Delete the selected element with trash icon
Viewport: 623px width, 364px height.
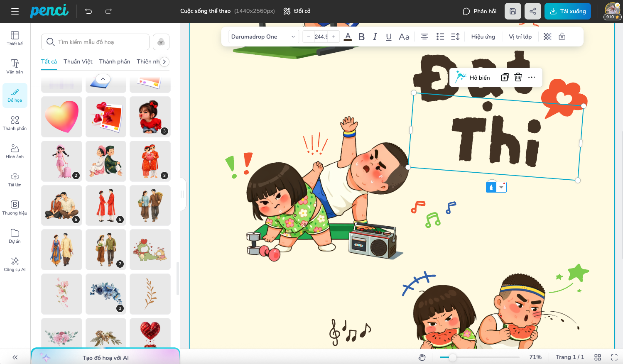pyautogui.click(x=518, y=77)
